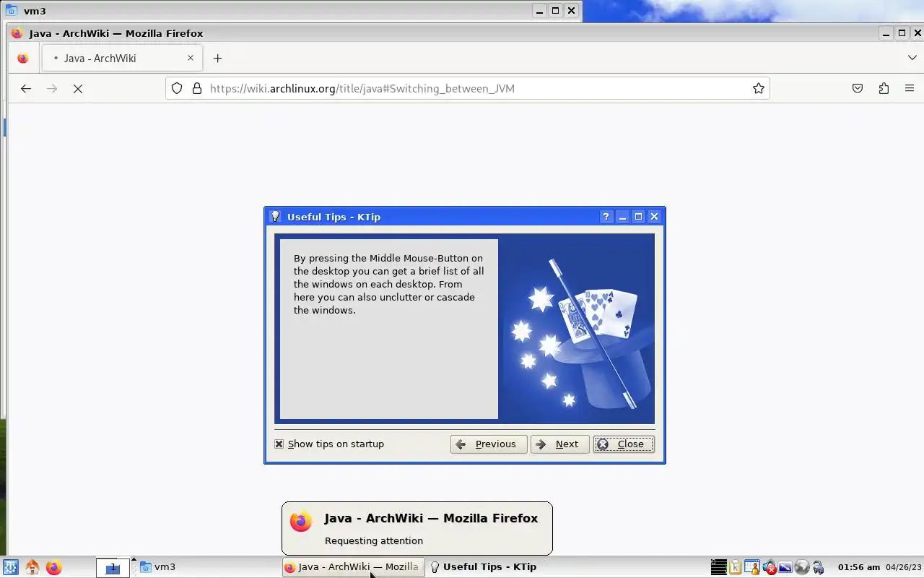Go to the Previous tip
Viewport: 924px width, 578px height.
tap(489, 444)
